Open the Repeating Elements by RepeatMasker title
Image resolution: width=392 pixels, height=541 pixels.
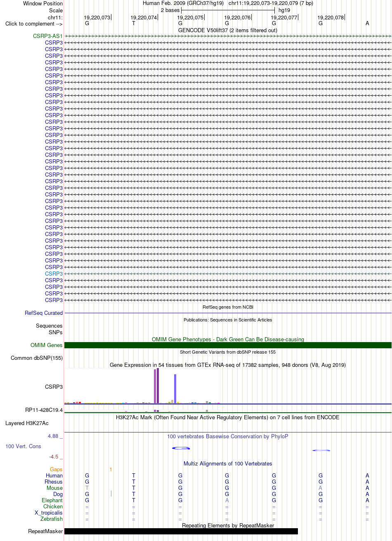pyautogui.click(x=228, y=525)
